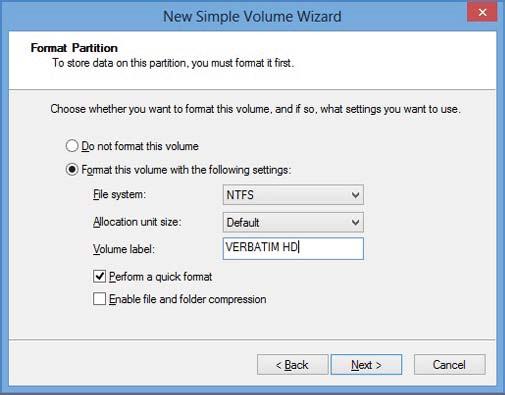
Task: Click the 'Perform a quick format' label text
Action: point(161,277)
